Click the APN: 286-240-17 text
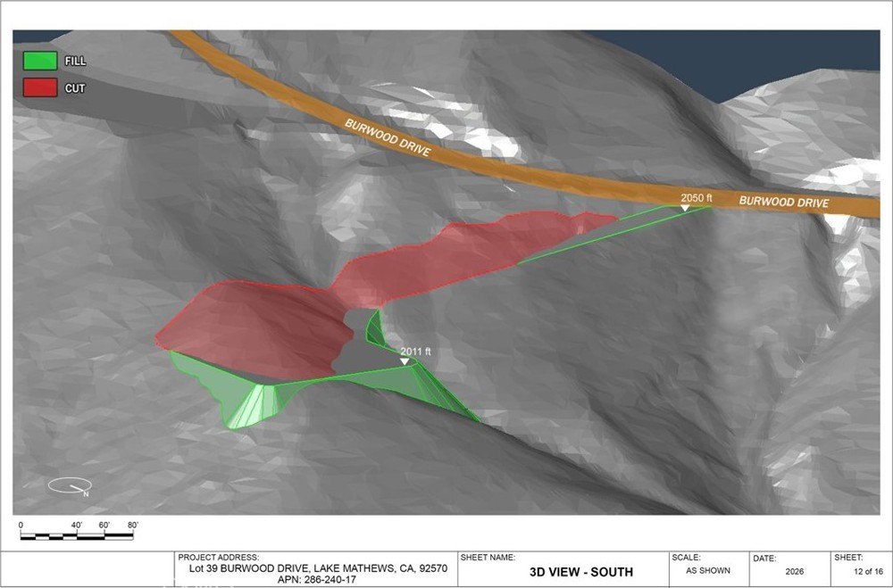 point(318,579)
